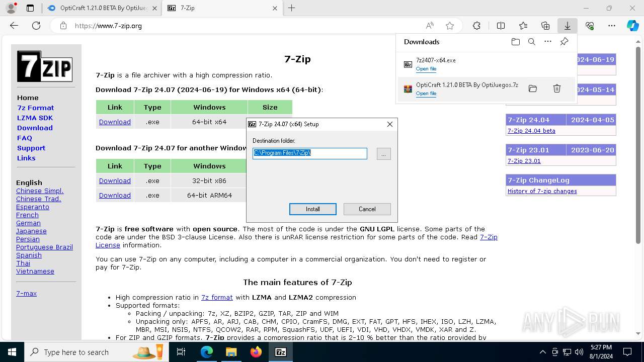644x362 pixels.
Task: Refresh the 7-zip.org page
Action: point(36,26)
